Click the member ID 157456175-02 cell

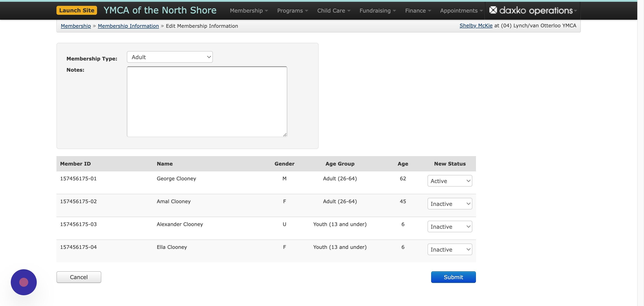78,202
